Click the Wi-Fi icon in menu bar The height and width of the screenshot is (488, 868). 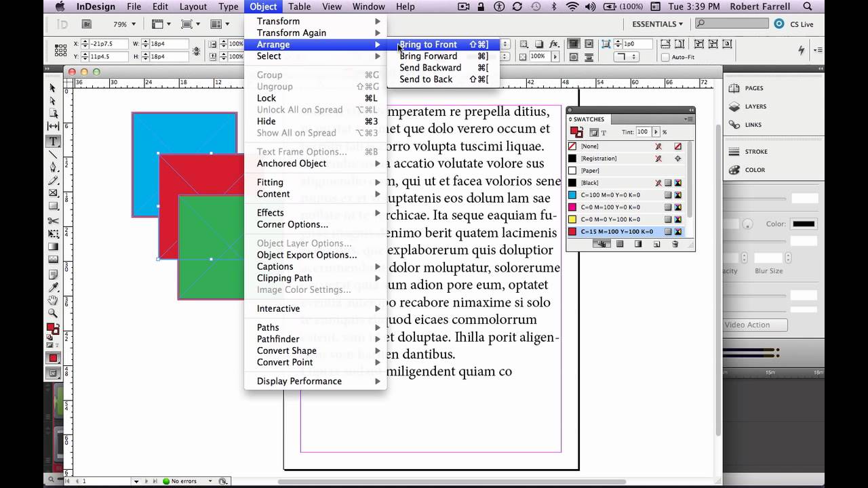(x=572, y=7)
